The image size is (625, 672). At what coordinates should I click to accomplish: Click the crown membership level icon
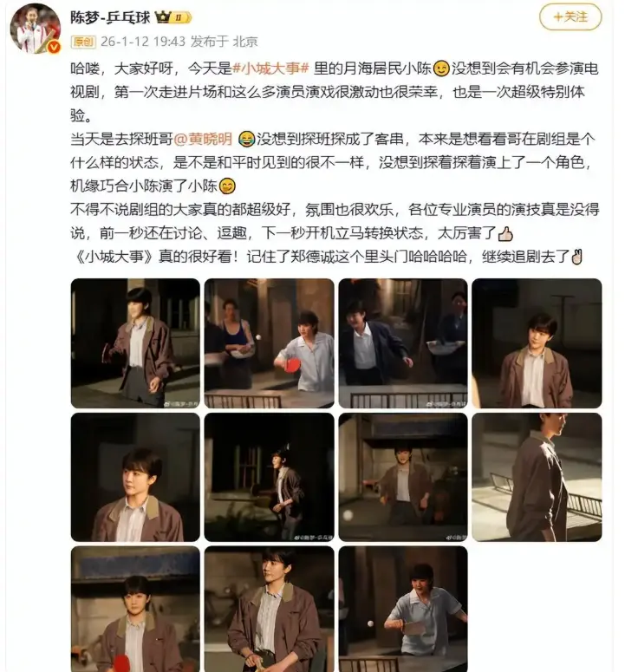[173, 17]
